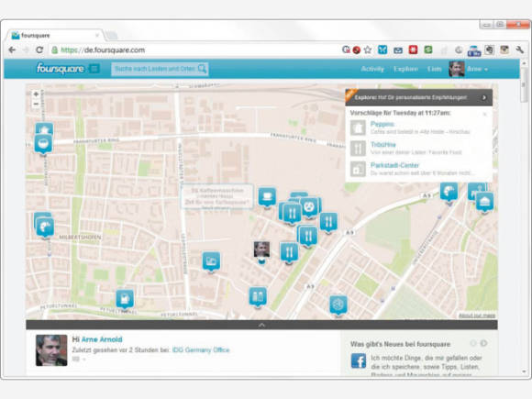Screen dimensions: 532x399
Task: Click the blue butterfly extension icon
Action: pyautogui.click(x=382, y=50)
